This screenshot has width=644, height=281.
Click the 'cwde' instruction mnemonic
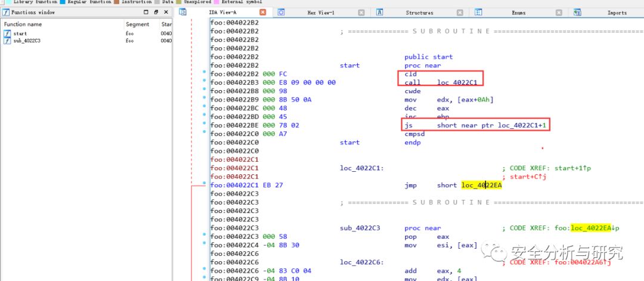click(413, 91)
